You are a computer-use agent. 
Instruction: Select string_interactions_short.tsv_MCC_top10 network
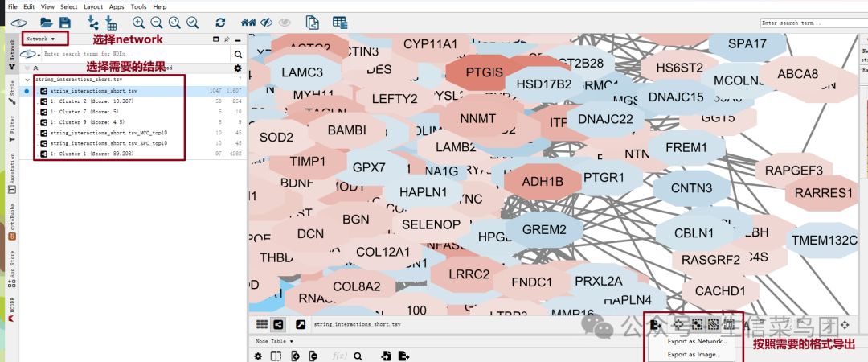133,133
